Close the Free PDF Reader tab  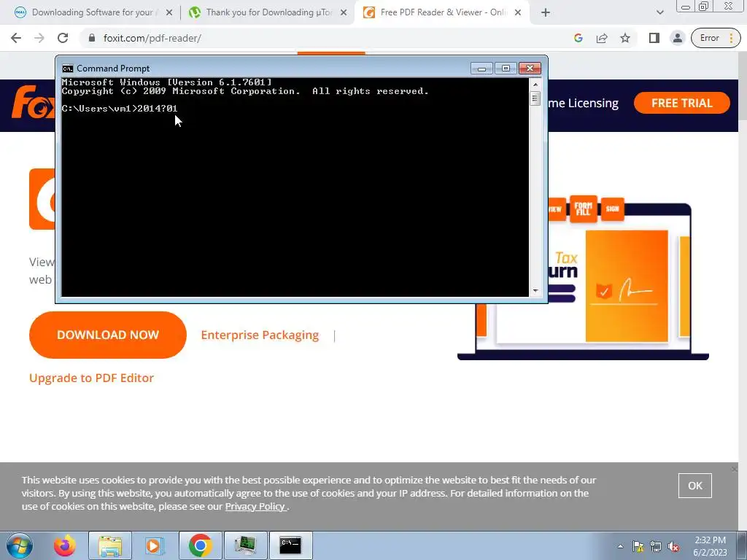click(518, 13)
